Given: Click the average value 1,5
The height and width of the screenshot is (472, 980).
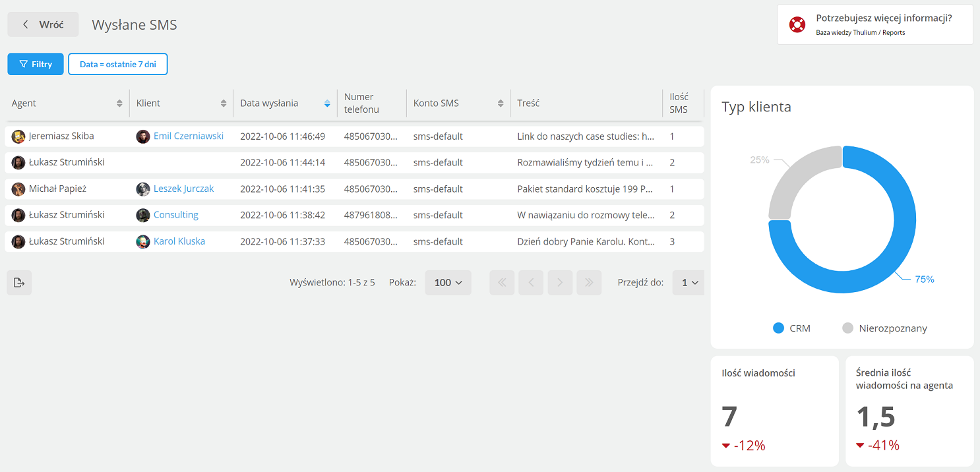Looking at the screenshot, I should coord(876,417).
